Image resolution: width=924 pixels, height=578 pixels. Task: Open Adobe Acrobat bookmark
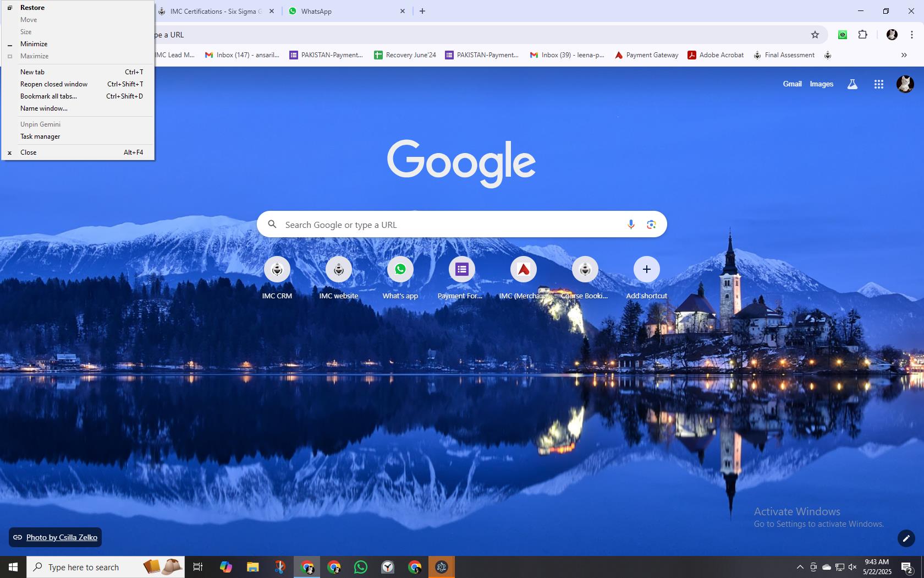(x=716, y=55)
